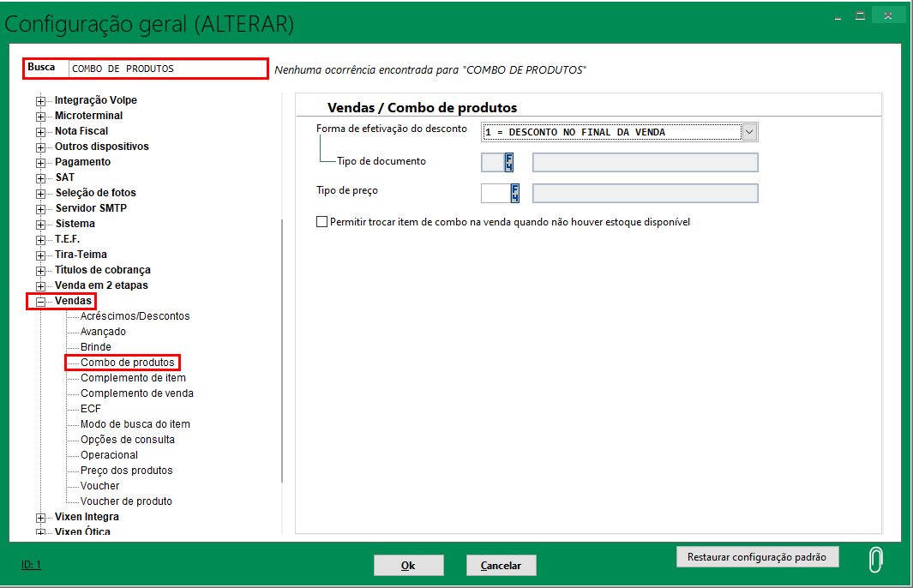The height and width of the screenshot is (588, 913).
Task: Expand the Pagamento tree node
Action: (x=40, y=162)
